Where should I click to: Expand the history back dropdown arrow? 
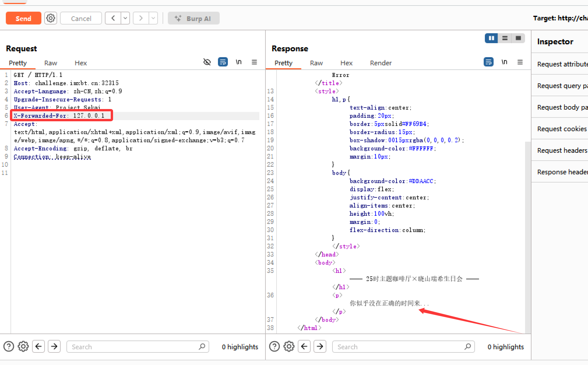point(125,18)
